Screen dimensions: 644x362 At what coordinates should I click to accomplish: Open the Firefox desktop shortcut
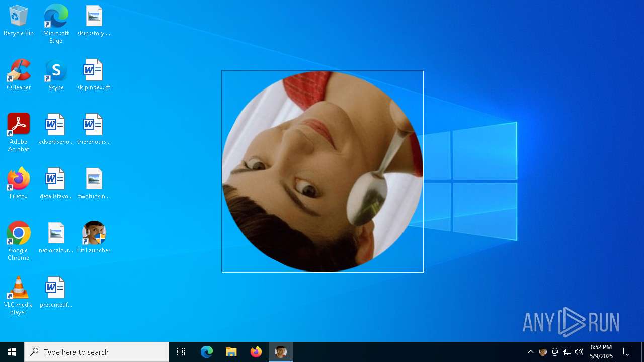click(19, 184)
